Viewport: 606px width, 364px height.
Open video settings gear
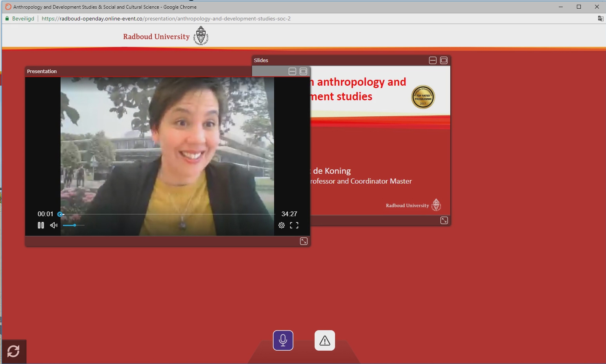pos(282,225)
